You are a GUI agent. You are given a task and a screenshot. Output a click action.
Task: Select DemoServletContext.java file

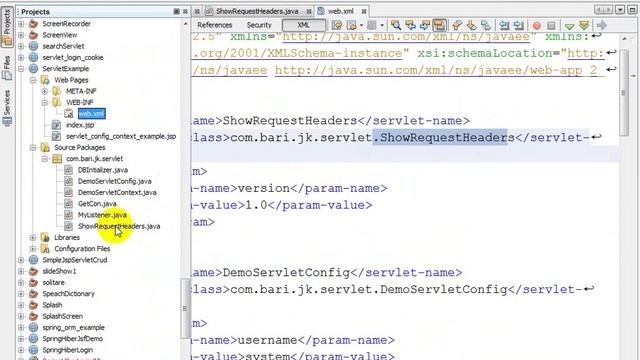117,192
